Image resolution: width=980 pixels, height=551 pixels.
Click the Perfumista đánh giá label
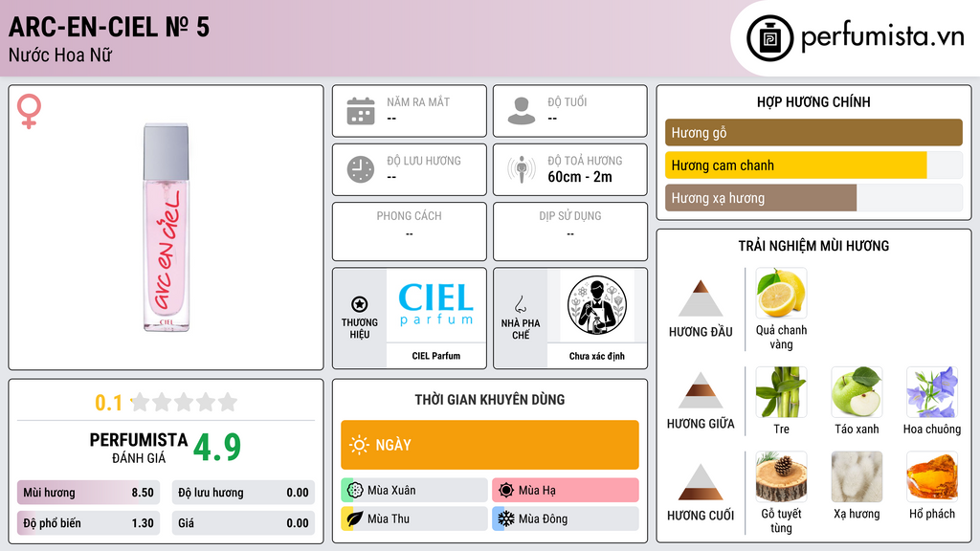click(139, 448)
